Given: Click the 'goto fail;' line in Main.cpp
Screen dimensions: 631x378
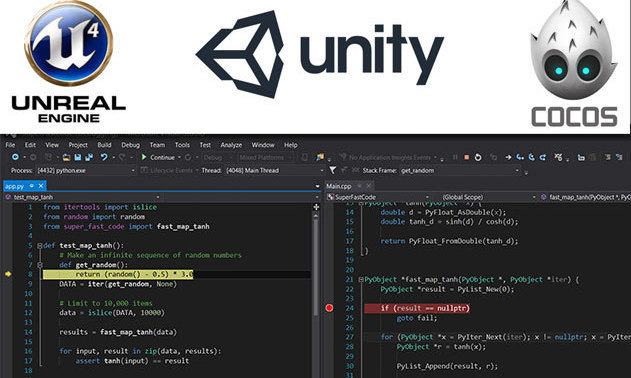Looking at the screenshot, I should point(417,318).
